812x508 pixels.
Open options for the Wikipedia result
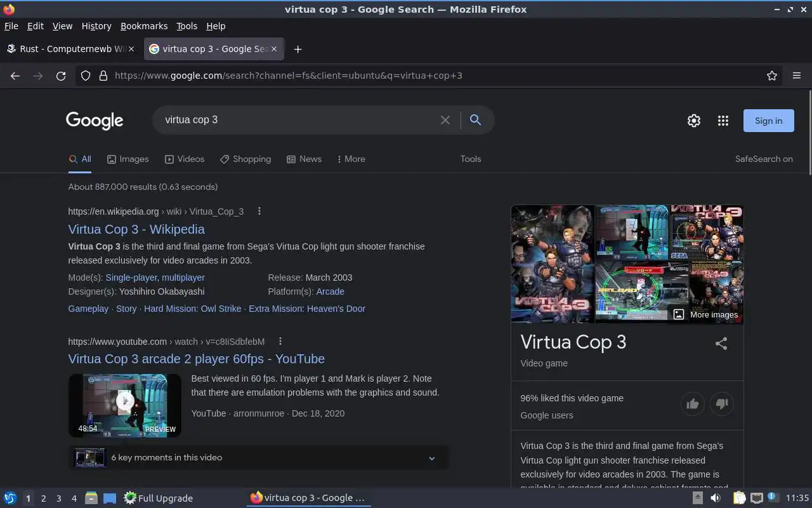click(259, 211)
